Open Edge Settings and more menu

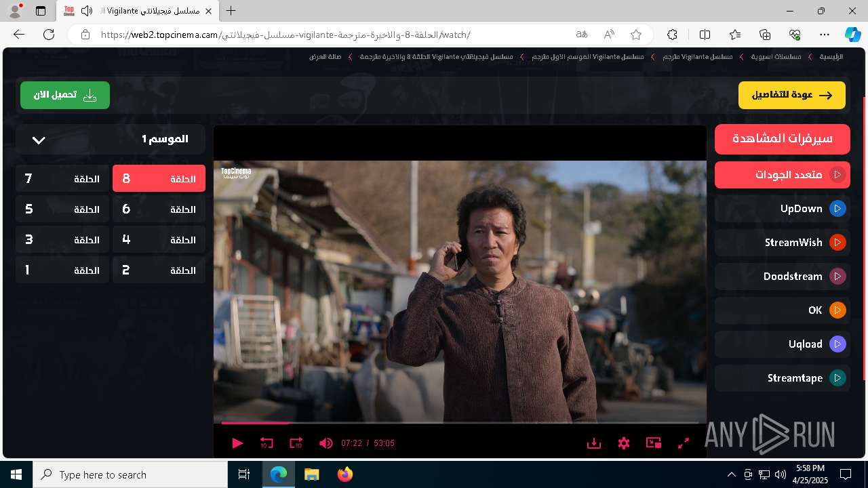point(825,35)
